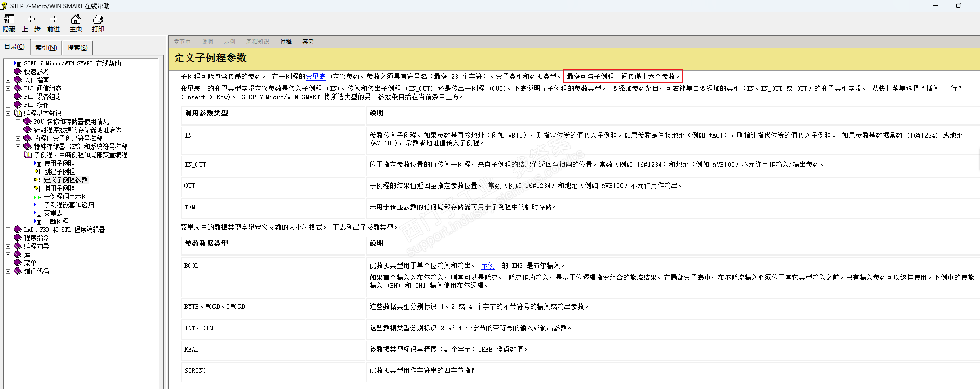
Task: Click the help app icon in the title bar
Action: tap(4, 6)
